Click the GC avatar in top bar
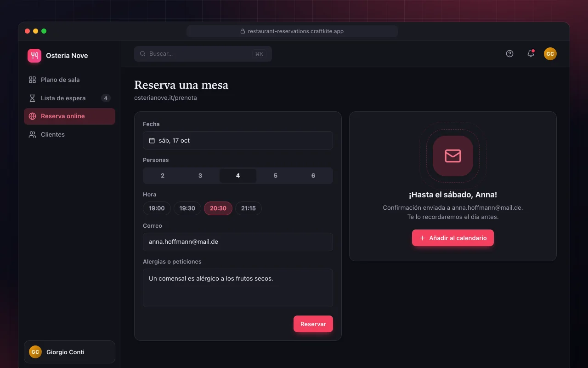The image size is (588, 368). coord(550,54)
